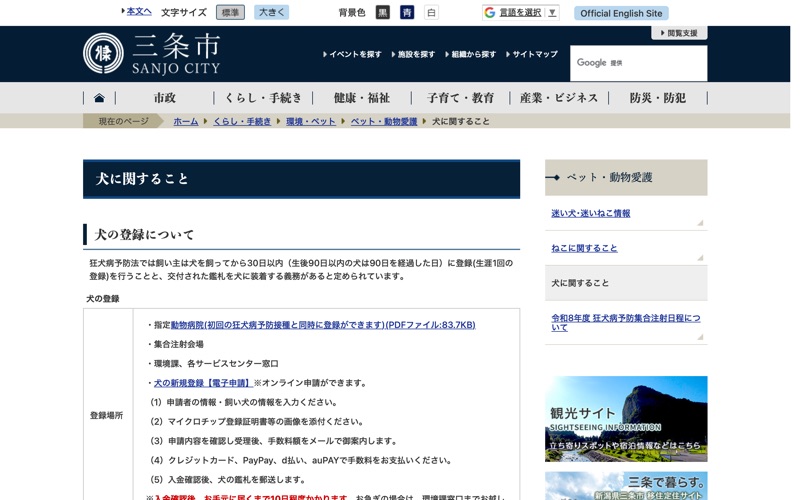Open 犬の新規登録【電子申請】 link
Screen dimensions: 800x500
(x=203, y=383)
